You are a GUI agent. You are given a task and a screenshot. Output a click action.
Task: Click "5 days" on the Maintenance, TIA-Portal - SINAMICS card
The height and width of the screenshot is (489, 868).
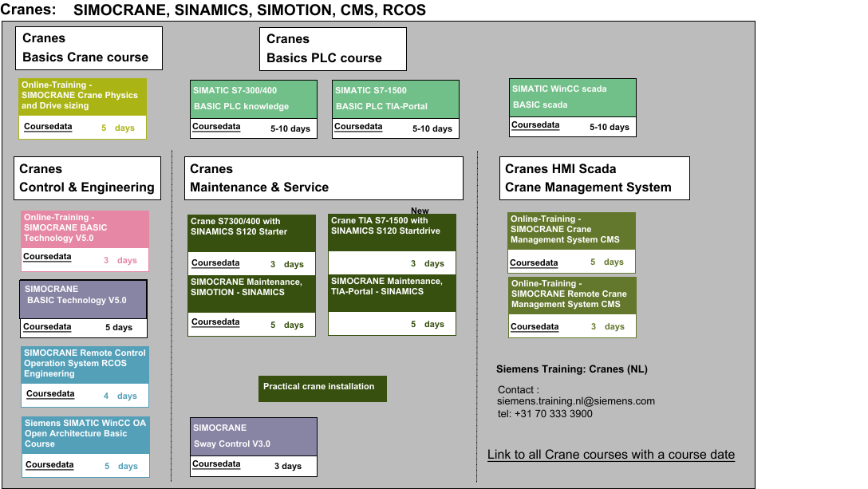click(x=428, y=324)
